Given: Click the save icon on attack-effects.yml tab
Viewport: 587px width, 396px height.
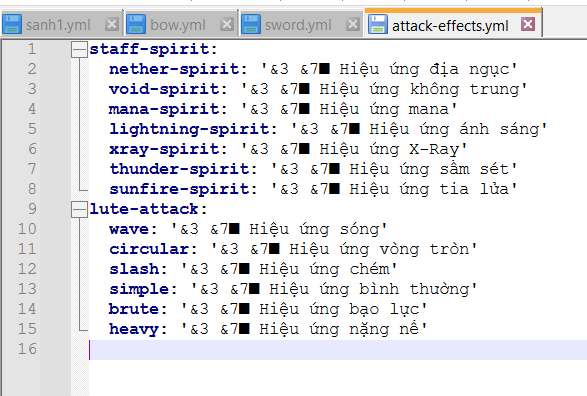Looking at the screenshot, I should point(378,24).
